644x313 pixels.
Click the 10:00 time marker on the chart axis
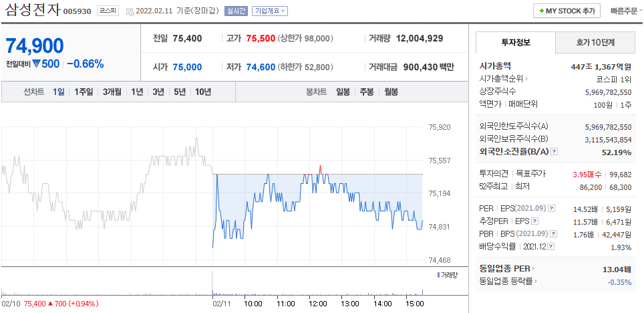(x=253, y=304)
